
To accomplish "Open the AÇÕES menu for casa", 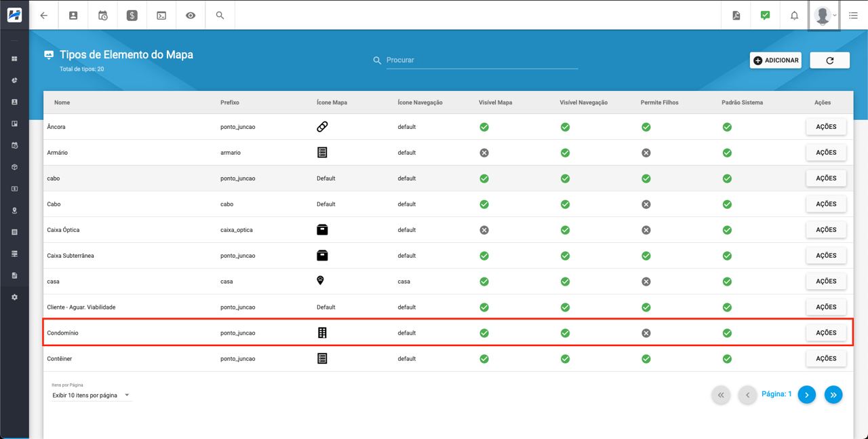I will 826,281.
